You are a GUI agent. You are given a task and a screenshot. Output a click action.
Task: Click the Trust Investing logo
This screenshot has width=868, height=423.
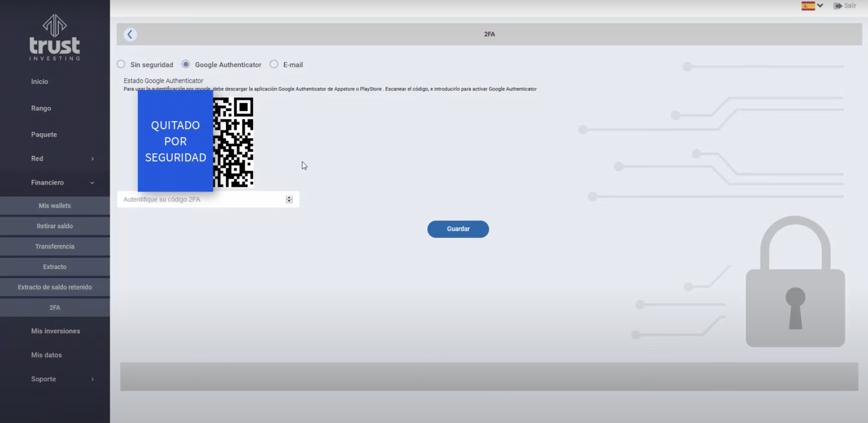coord(55,38)
